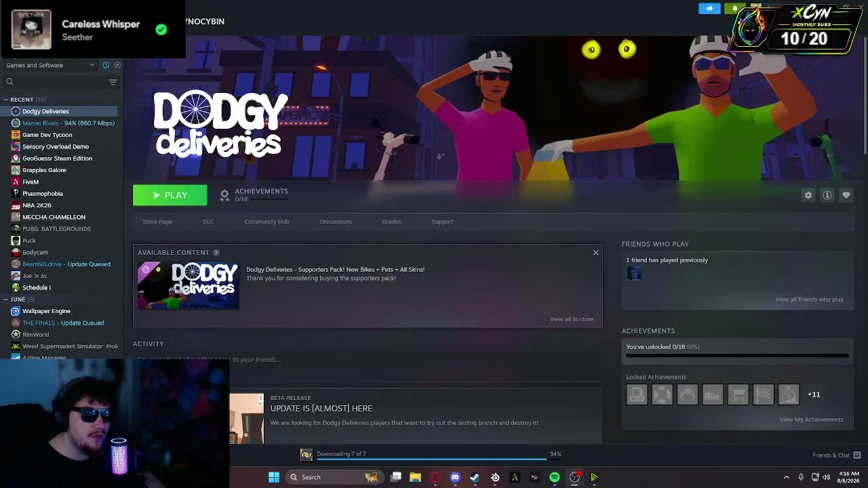Open the Guides tab
This screenshot has width=868, height=488.
391,222
